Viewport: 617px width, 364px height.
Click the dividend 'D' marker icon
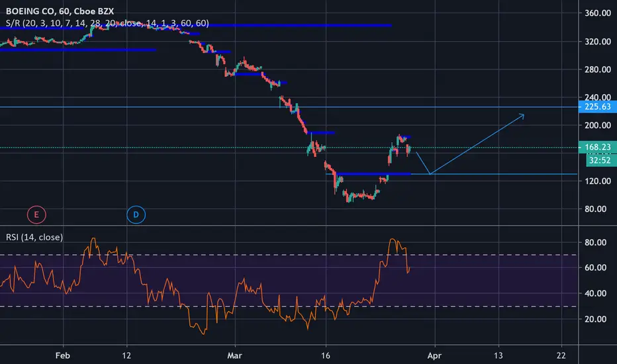point(136,215)
